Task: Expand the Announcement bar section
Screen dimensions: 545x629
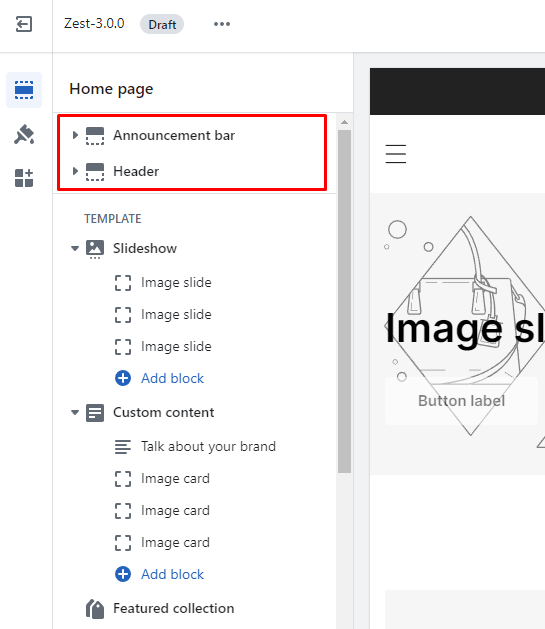Action: pyautogui.click(x=75, y=135)
